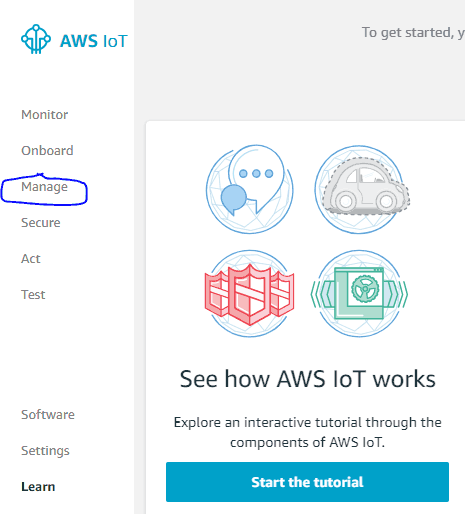The width and height of the screenshot is (465, 514).
Task: Click the red security shields illustration
Action: (250, 294)
